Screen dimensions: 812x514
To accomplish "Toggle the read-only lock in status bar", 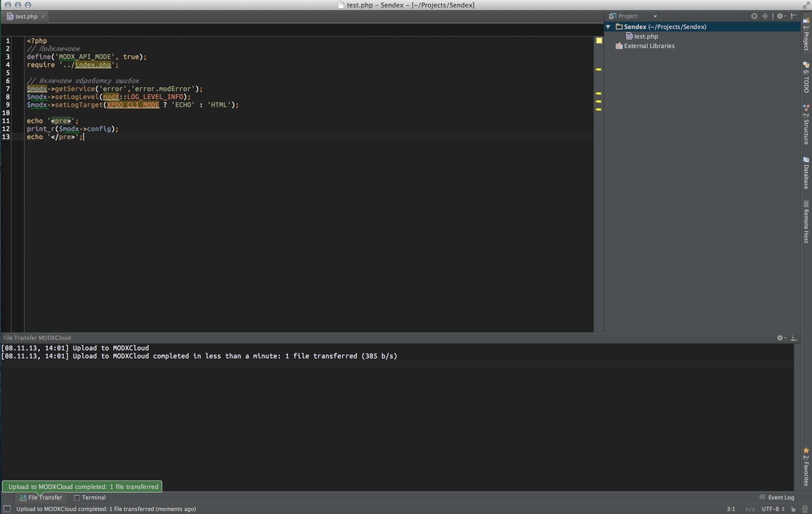I will tap(793, 509).
